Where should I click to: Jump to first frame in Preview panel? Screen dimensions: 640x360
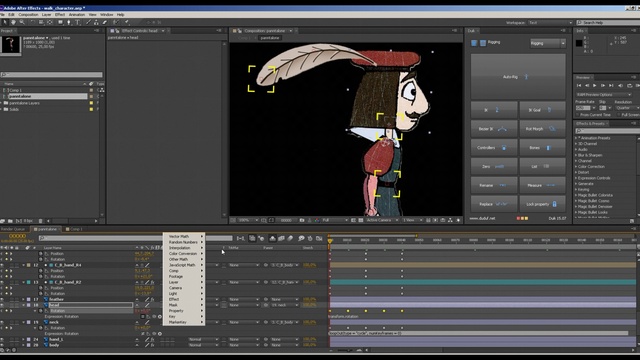pyautogui.click(x=579, y=86)
